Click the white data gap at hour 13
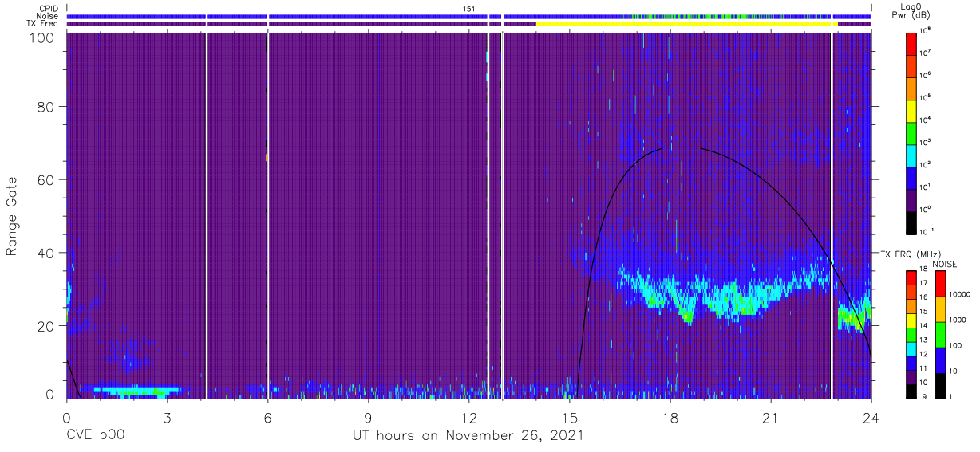This screenshot has width=980, height=452. click(x=502, y=217)
